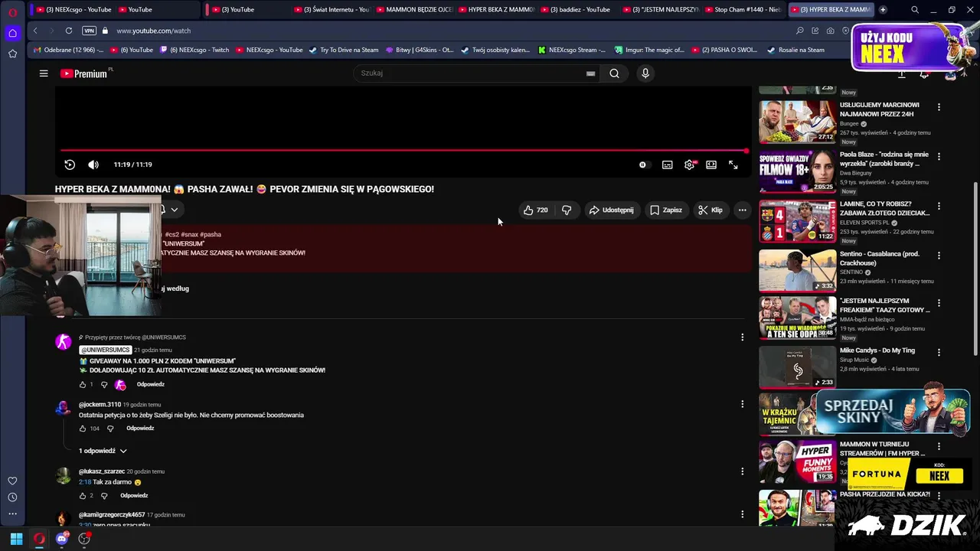Reply to the pinned UNIWERSUMCS comment
The width and height of the screenshot is (980, 551).
click(151, 384)
